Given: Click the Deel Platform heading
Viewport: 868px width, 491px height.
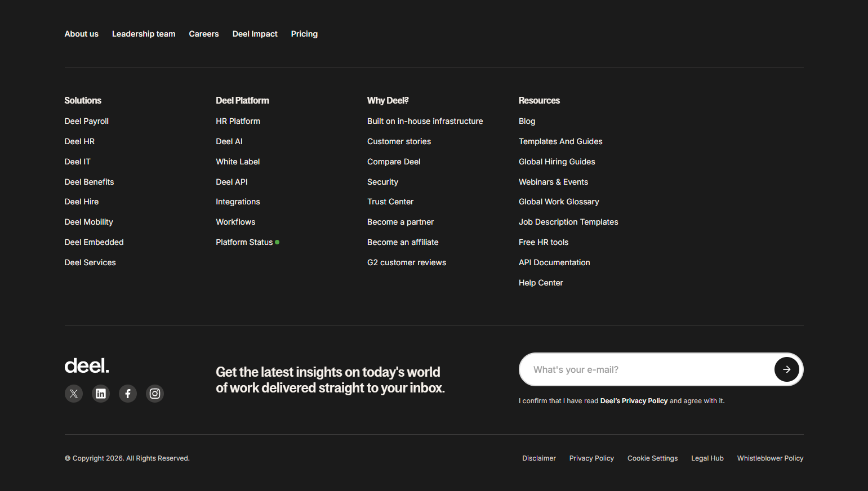Looking at the screenshot, I should pos(242,100).
